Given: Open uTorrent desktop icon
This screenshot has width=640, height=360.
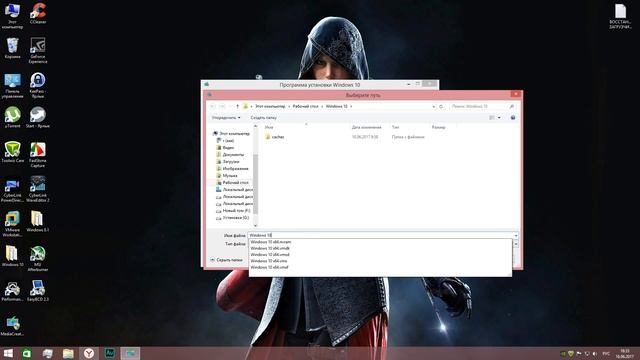Looking at the screenshot, I should pyautogui.click(x=12, y=118).
